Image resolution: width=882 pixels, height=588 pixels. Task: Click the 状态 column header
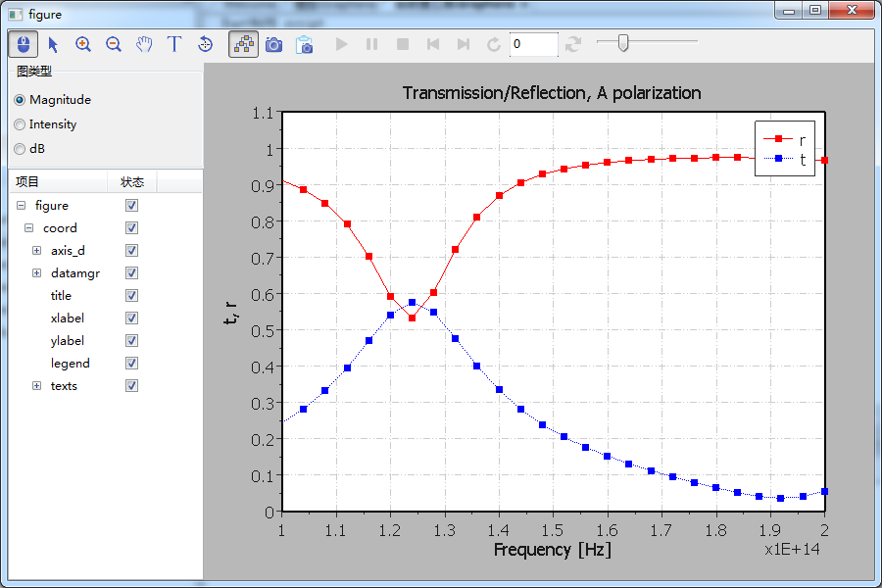[132, 182]
